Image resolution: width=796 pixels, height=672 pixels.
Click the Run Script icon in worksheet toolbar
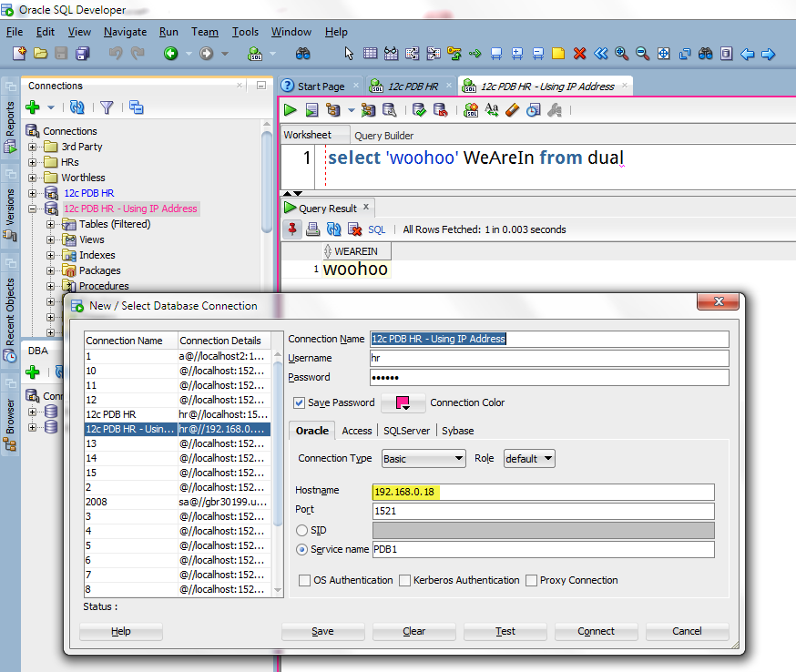(311, 109)
